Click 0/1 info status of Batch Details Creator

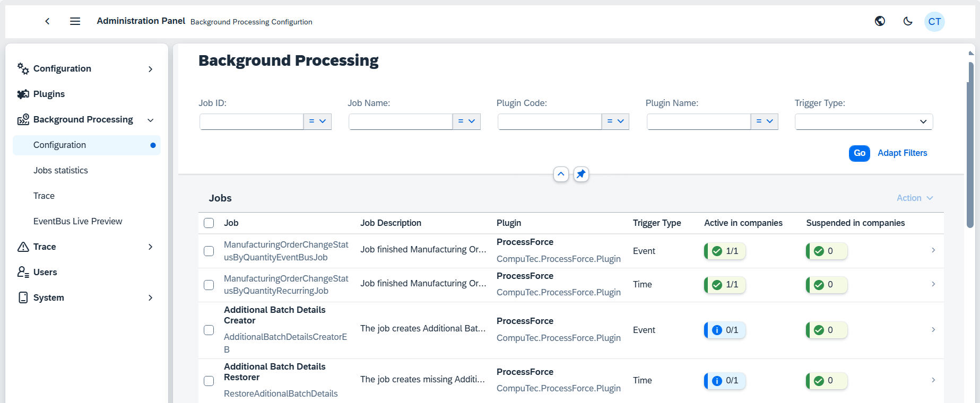click(x=725, y=330)
